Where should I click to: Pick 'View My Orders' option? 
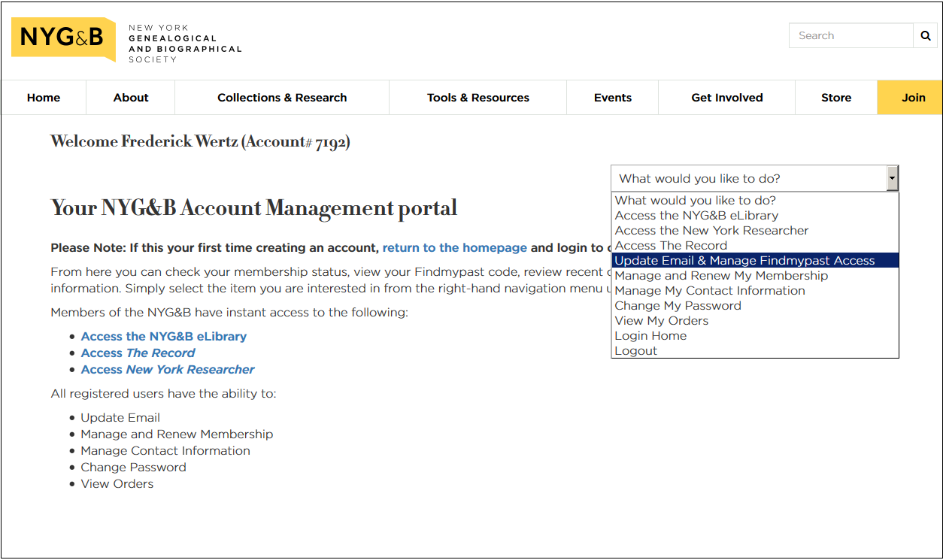click(x=661, y=321)
